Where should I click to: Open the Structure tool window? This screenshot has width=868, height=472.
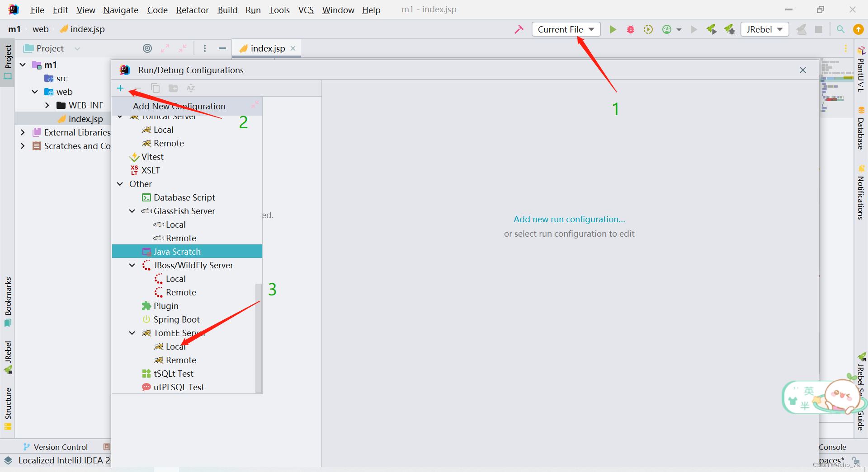[8, 409]
